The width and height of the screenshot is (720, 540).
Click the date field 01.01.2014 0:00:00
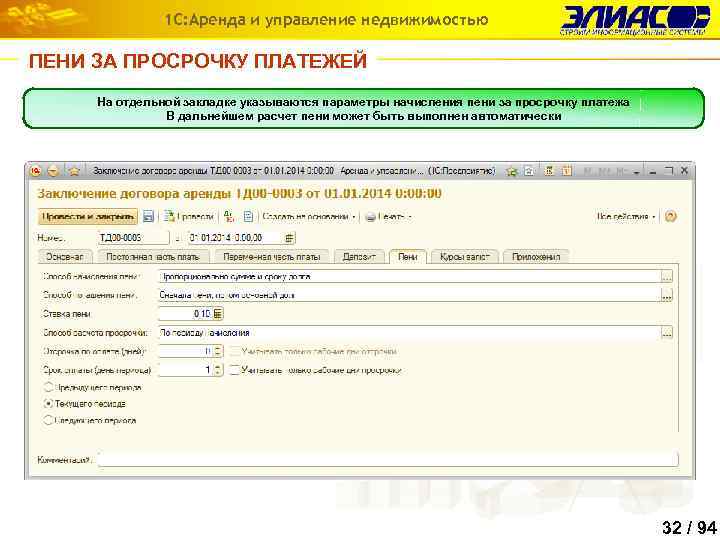point(236,238)
